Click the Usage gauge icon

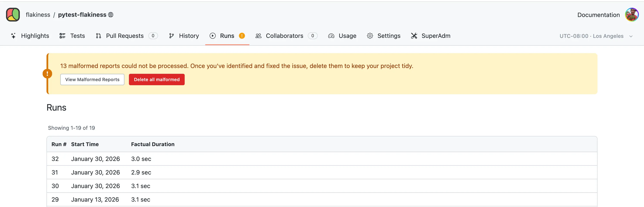(x=331, y=36)
